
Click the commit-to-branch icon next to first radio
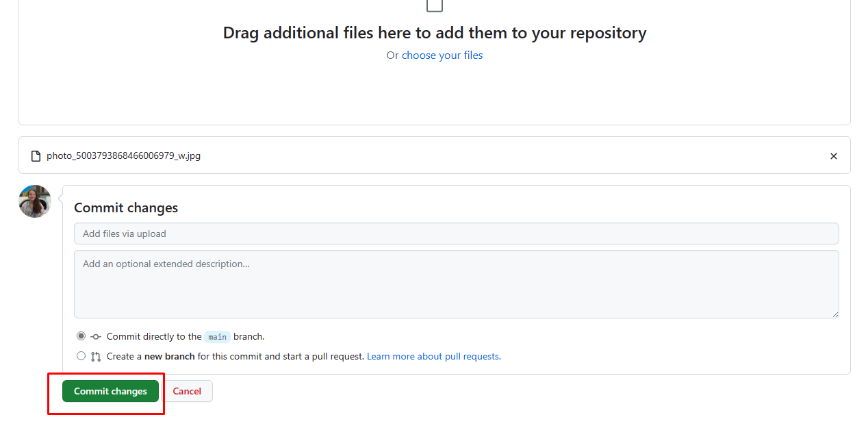tap(95, 336)
